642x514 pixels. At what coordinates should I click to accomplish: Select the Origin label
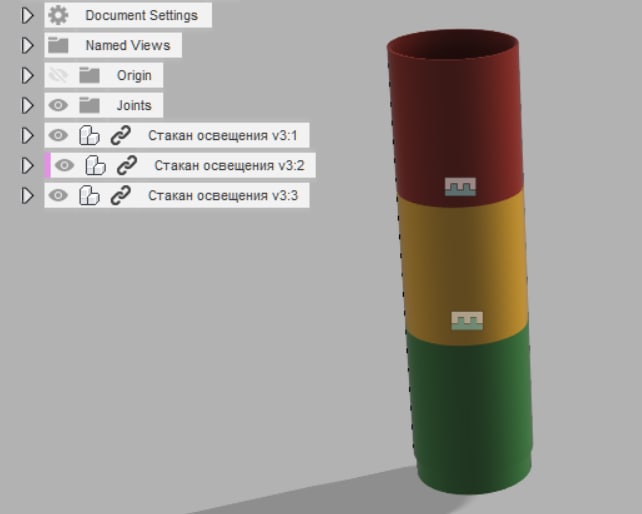click(134, 75)
